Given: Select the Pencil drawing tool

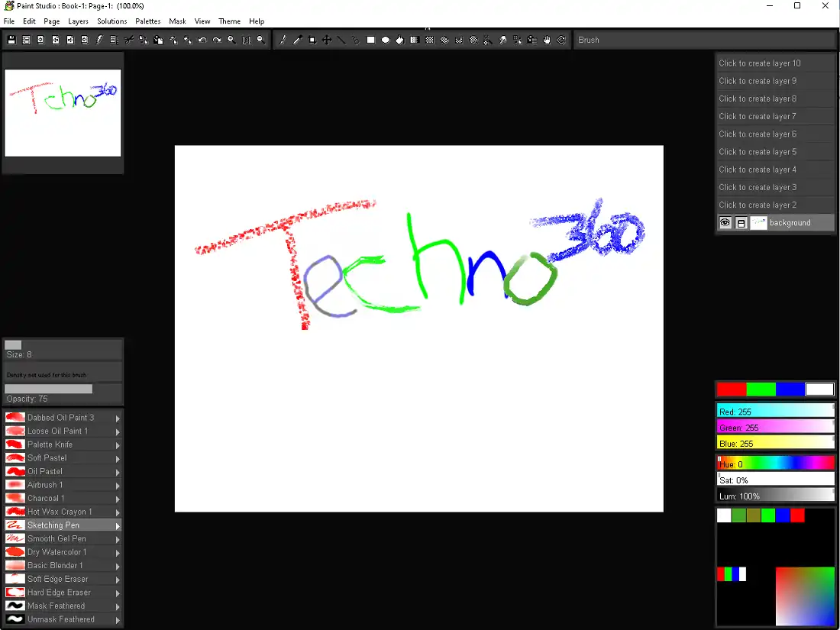Looking at the screenshot, I should pos(283,40).
